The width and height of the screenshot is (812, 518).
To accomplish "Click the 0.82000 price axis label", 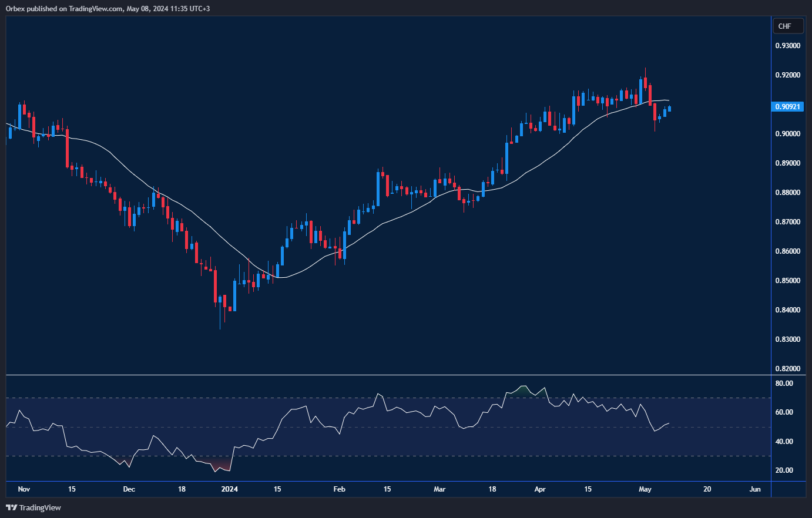I will coord(787,369).
